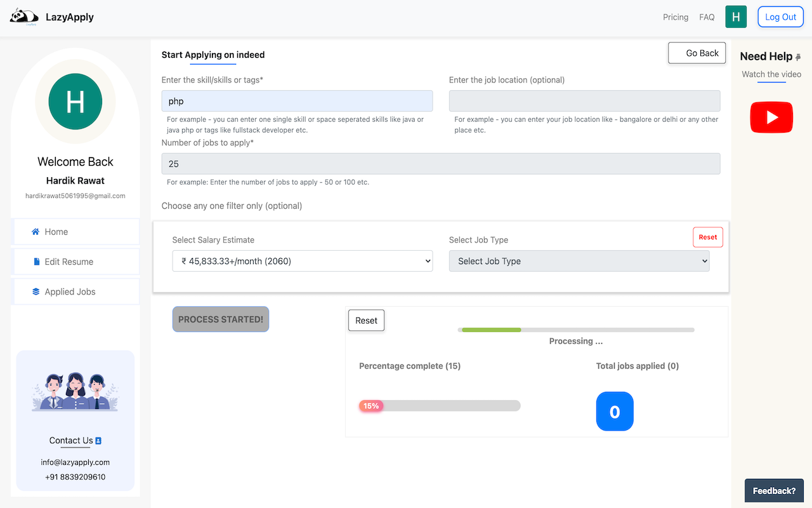
Task: Expand the Select Job Type dropdown
Action: click(579, 260)
